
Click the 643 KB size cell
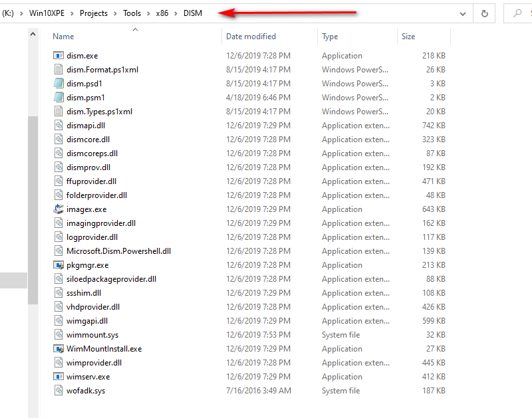(434, 209)
